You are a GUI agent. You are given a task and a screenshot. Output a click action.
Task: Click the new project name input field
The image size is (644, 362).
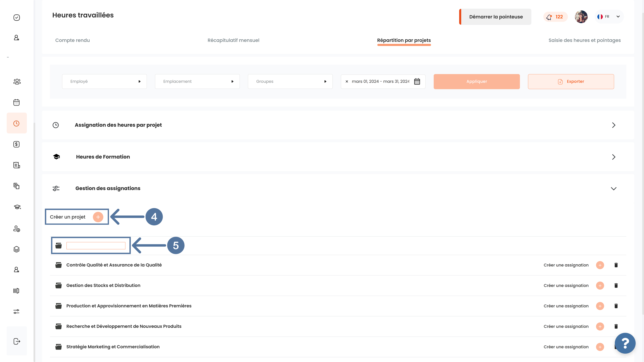tap(96, 246)
